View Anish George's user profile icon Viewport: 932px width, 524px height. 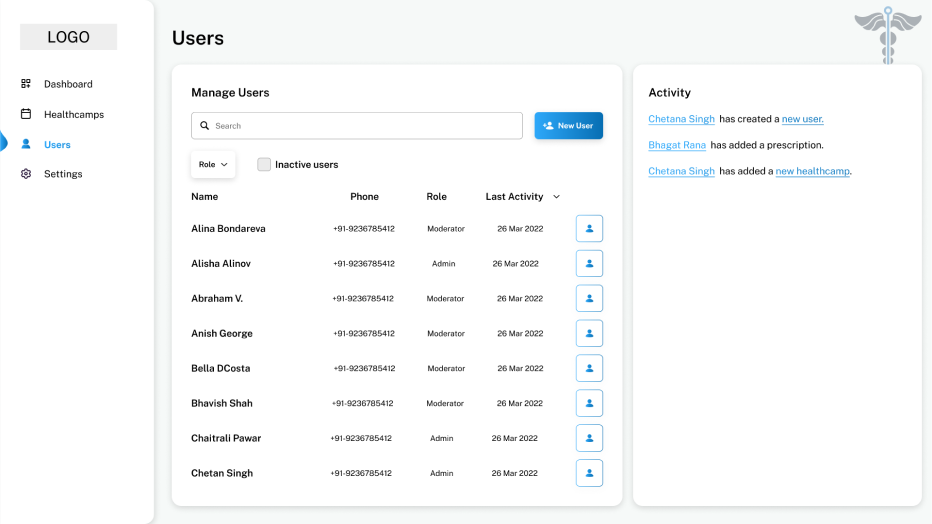[589, 334]
